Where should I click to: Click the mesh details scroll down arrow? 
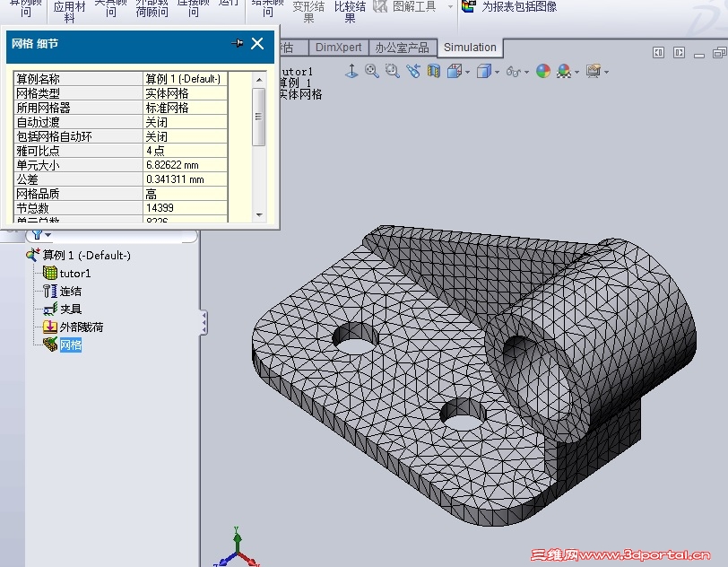[259, 214]
